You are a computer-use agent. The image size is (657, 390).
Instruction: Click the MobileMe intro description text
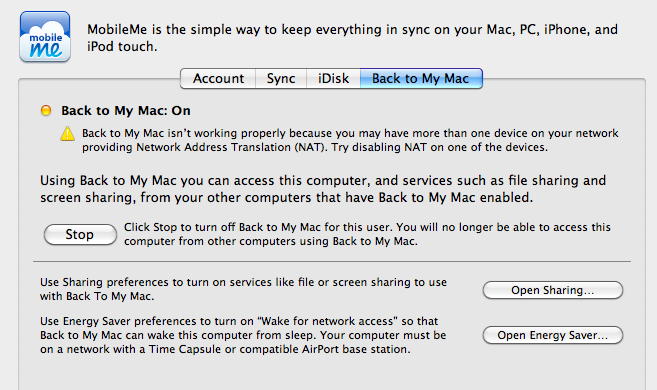pos(352,38)
